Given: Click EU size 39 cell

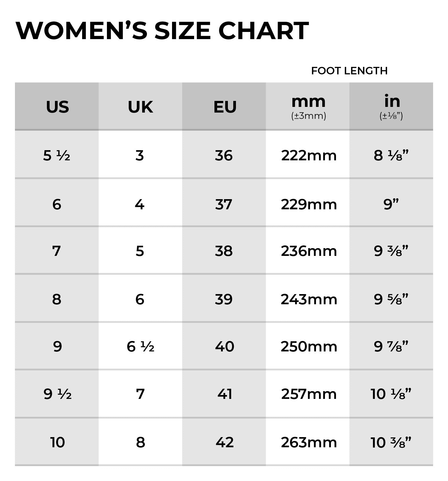Looking at the screenshot, I should coord(224,299).
